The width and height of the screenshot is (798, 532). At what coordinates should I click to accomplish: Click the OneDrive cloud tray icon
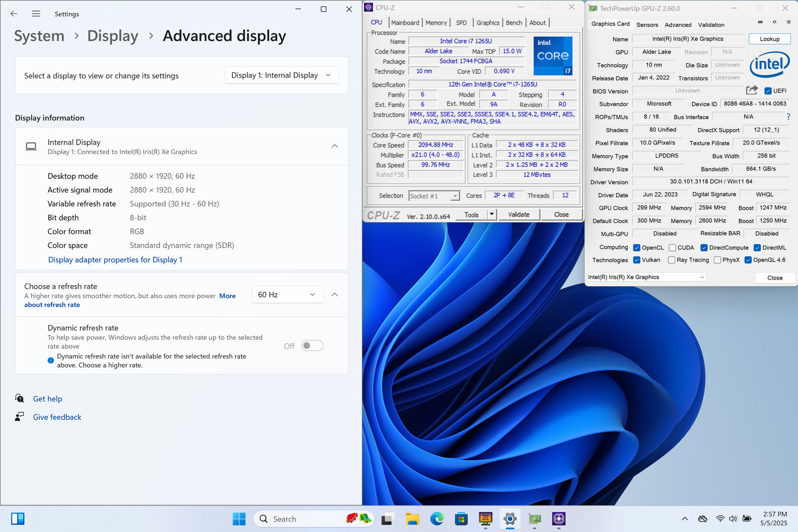pos(703,519)
